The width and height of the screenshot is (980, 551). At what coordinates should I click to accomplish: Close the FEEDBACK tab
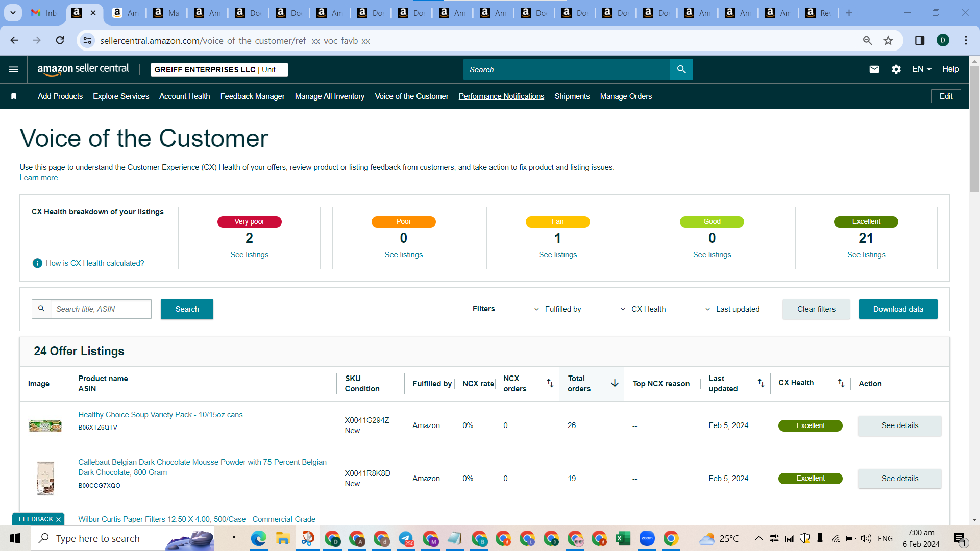coord(58,519)
